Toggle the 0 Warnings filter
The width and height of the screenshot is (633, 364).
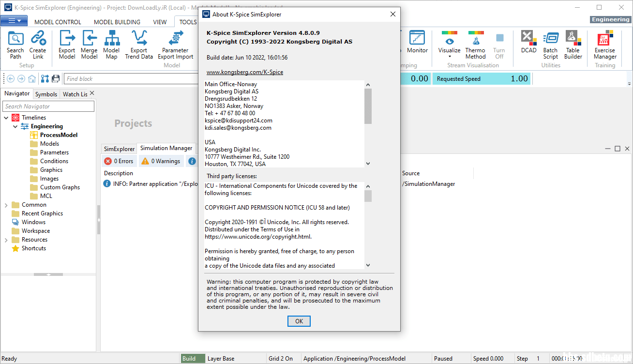(161, 161)
